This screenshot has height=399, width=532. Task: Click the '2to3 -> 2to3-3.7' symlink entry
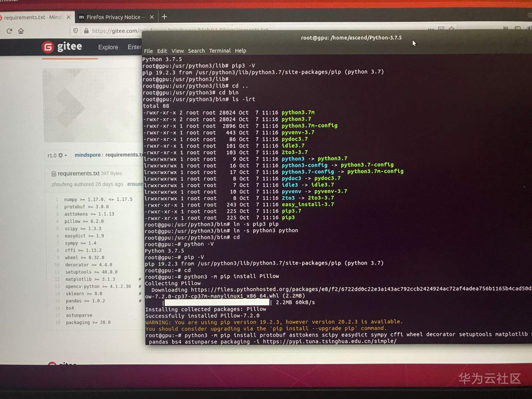pyautogui.click(x=308, y=198)
